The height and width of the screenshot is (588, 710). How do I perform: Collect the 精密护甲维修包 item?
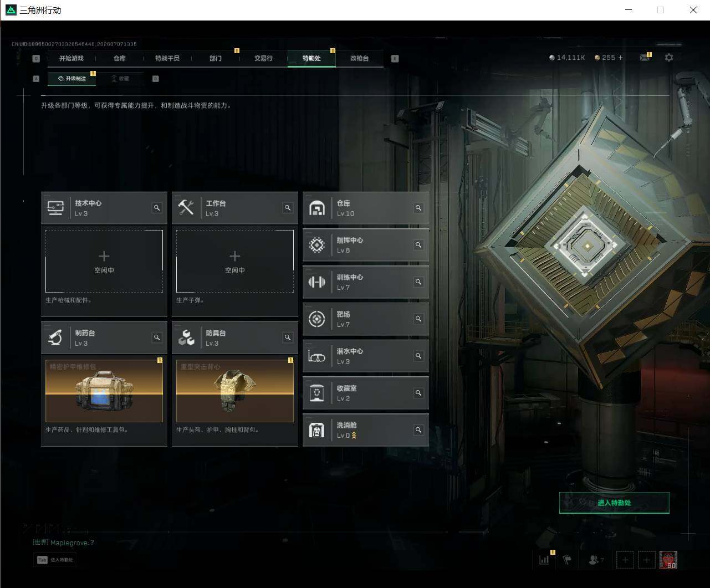click(x=104, y=391)
